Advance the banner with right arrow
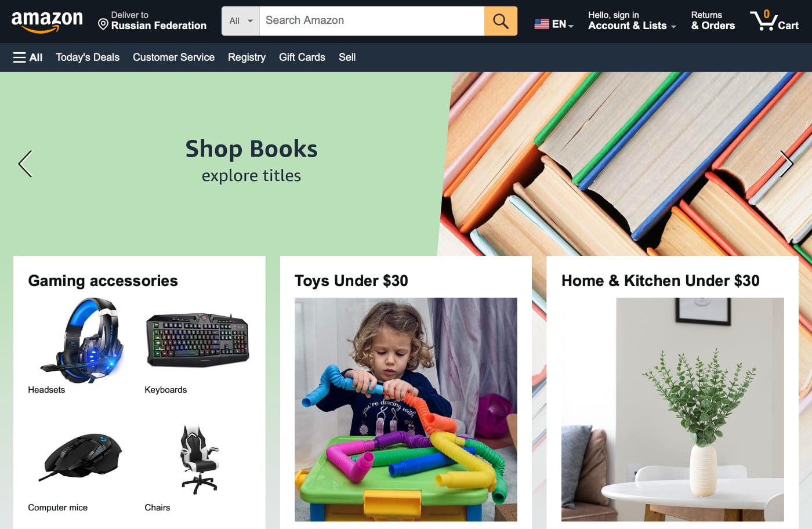Image resolution: width=812 pixels, height=529 pixels. point(786,164)
